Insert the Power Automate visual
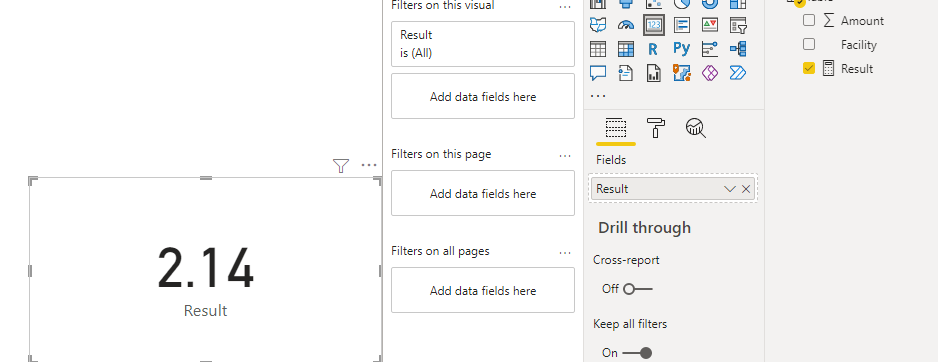This screenshot has height=362, width=938. coord(738,73)
